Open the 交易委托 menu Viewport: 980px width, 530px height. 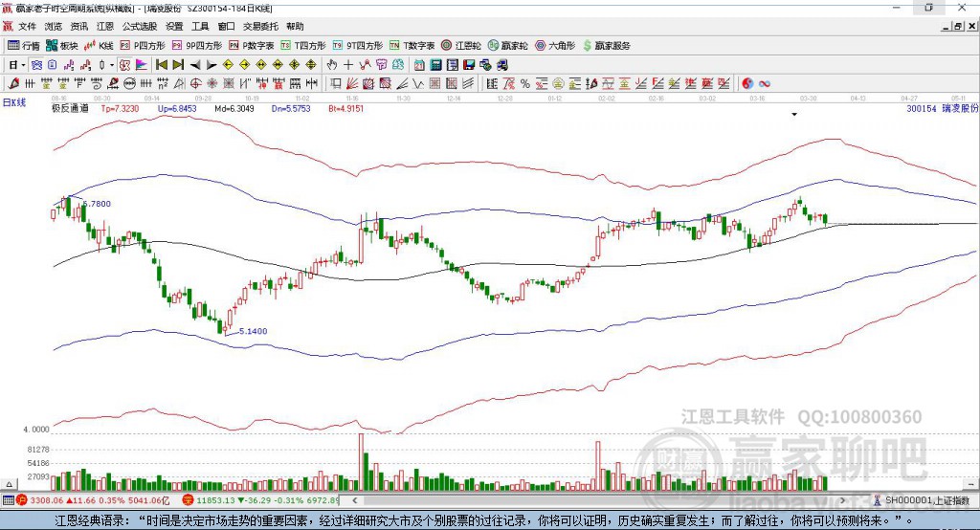[260, 26]
